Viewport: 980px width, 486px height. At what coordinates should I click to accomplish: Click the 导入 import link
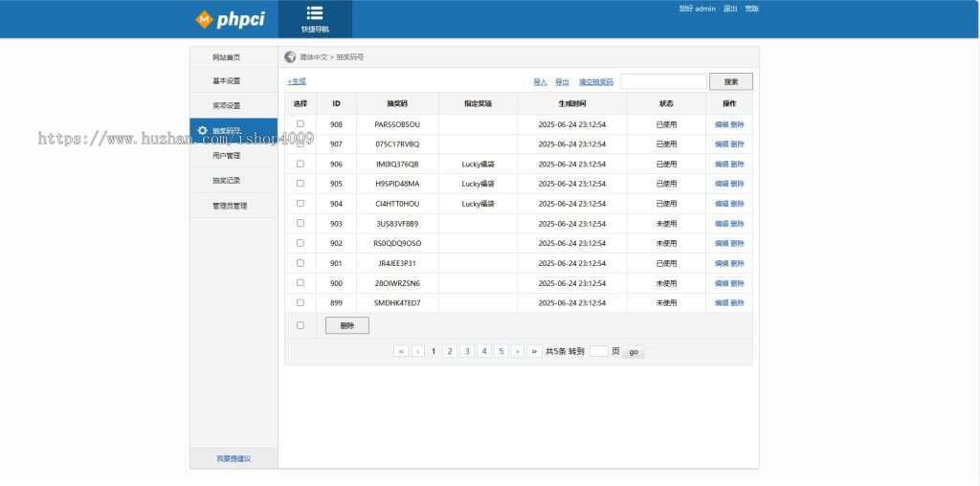pyautogui.click(x=540, y=82)
